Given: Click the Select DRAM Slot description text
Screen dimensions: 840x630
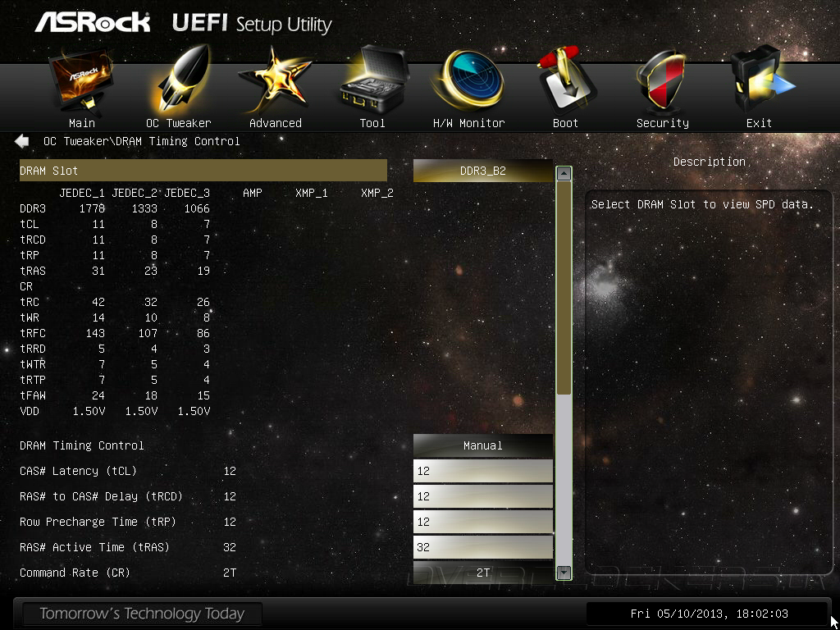Looking at the screenshot, I should pos(702,204).
